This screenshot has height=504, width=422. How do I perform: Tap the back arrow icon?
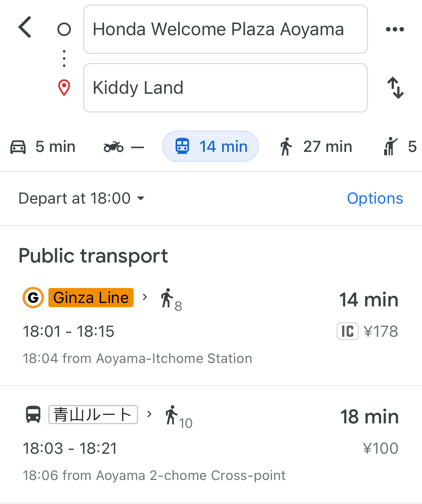click(25, 27)
